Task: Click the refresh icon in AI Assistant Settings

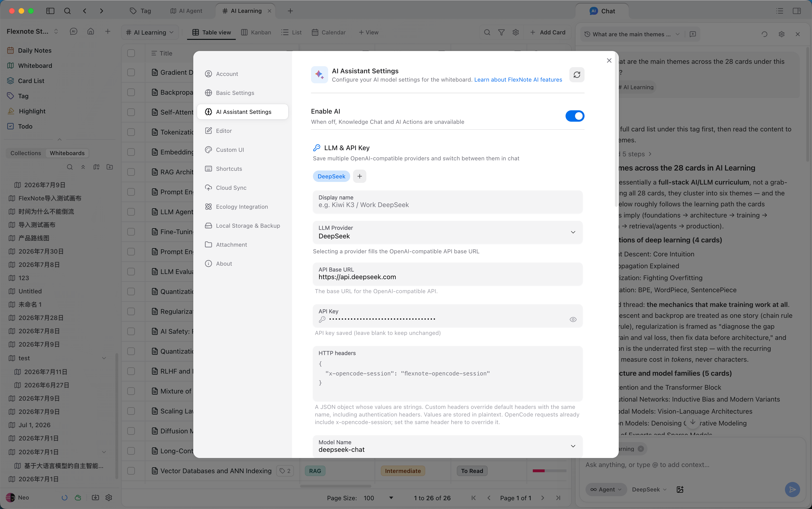Action: click(576, 75)
